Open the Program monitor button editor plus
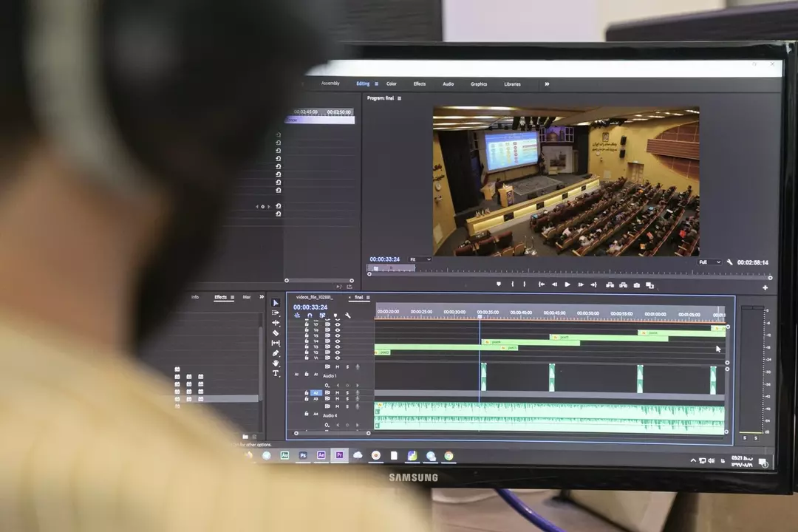The image size is (798, 532). click(x=765, y=287)
